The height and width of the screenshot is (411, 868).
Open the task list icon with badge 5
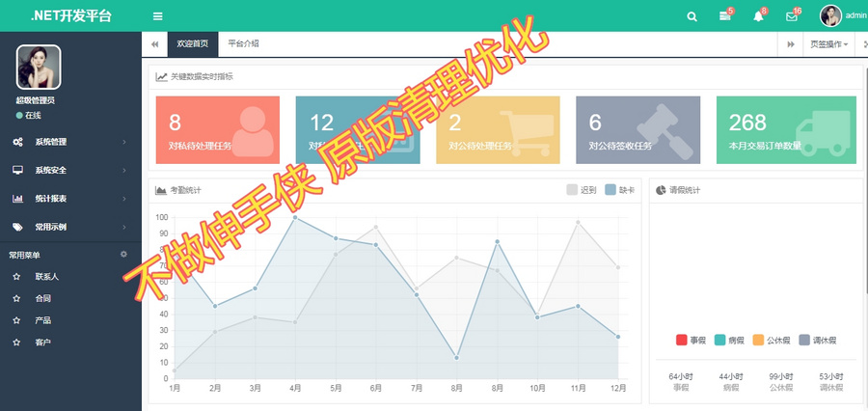(x=725, y=16)
